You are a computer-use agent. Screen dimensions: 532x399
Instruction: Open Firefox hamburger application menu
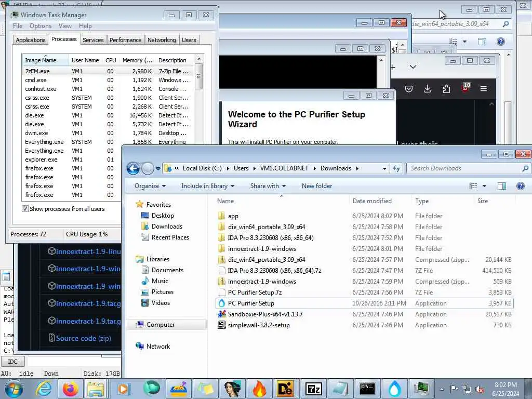point(484,89)
